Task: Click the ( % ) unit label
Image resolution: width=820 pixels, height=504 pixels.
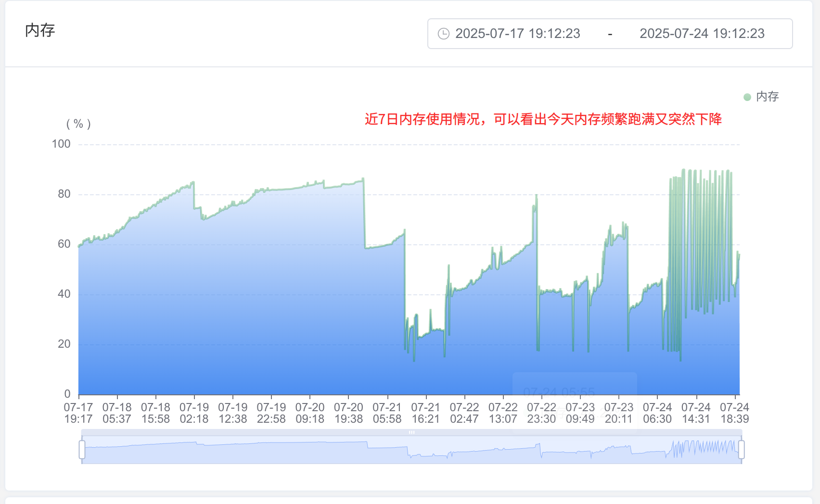Action: [x=78, y=124]
